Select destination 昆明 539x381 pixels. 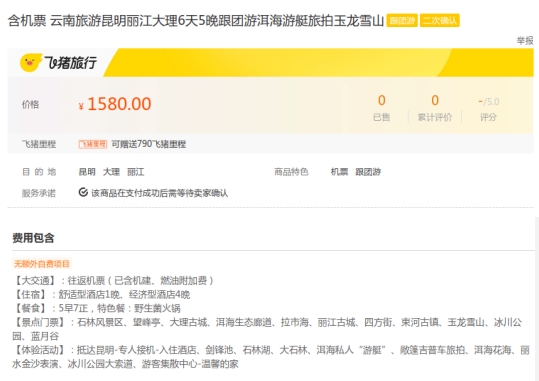click(x=87, y=172)
